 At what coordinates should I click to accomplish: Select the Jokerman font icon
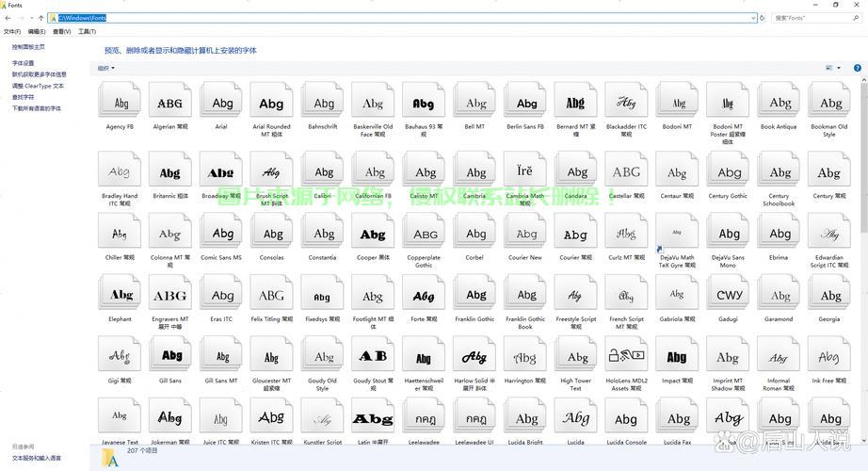tap(170, 415)
